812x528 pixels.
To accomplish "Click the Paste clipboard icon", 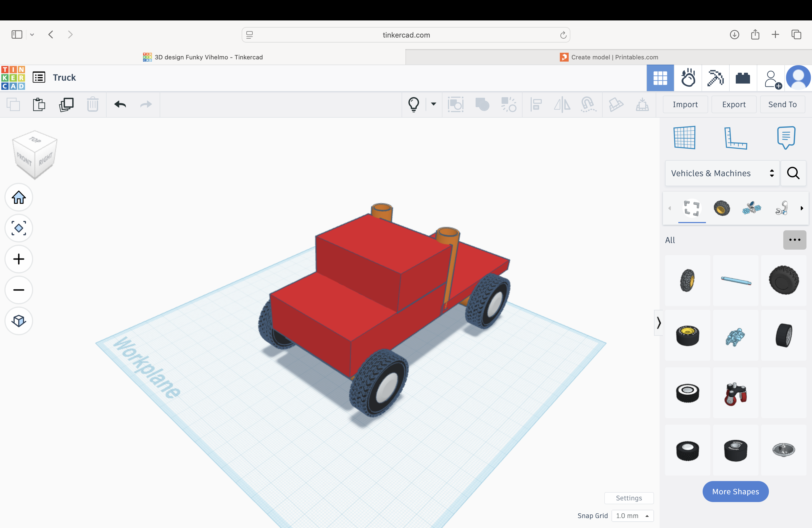I will click(x=39, y=104).
